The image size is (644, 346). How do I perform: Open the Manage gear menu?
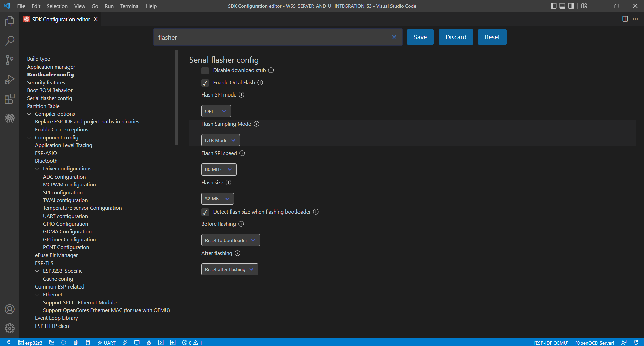point(10,328)
